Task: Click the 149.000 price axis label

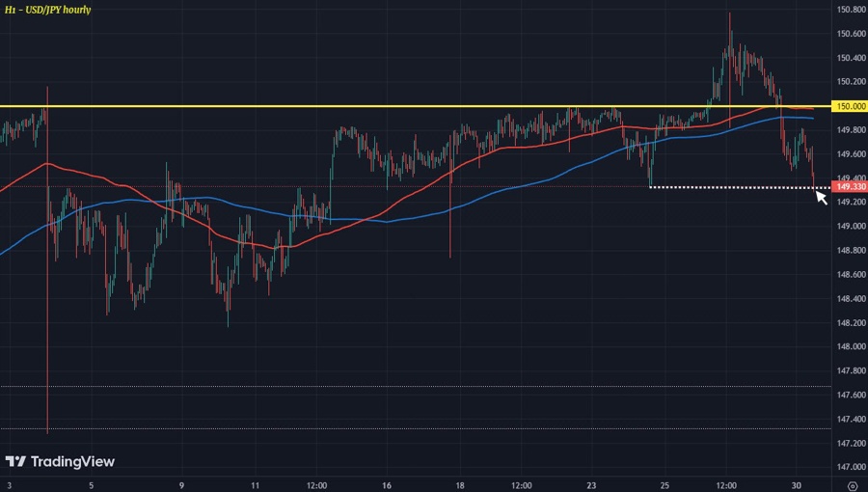Action: (x=852, y=226)
